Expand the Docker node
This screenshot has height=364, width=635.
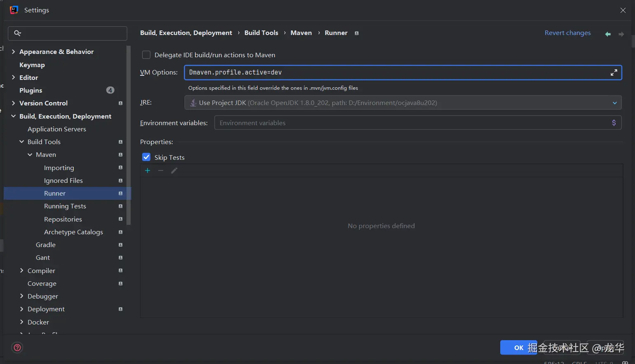click(x=22, y=322)
